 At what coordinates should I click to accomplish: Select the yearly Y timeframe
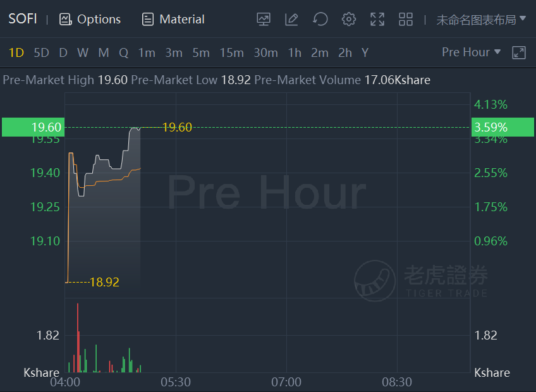pos(365,52)
